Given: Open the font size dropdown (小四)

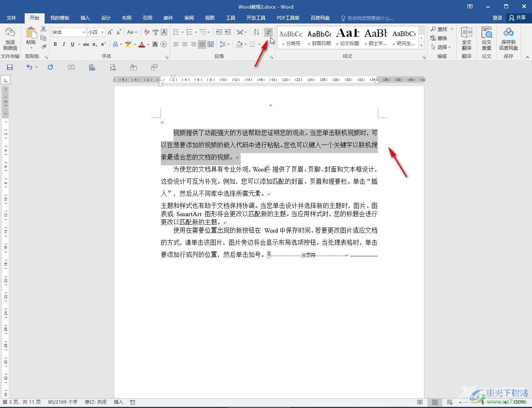Looking at the screenshot, I should coord(102,32).
